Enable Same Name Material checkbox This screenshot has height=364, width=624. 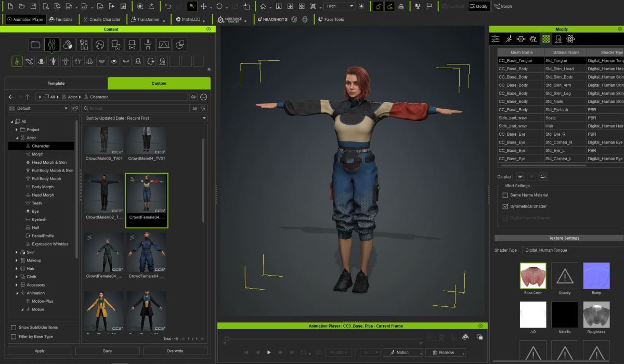[x=505, y=195]
